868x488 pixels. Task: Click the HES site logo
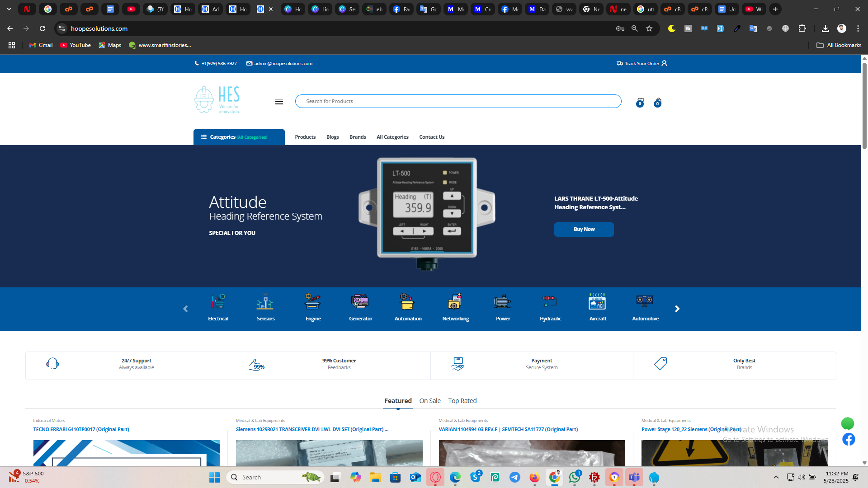[217, 100]
